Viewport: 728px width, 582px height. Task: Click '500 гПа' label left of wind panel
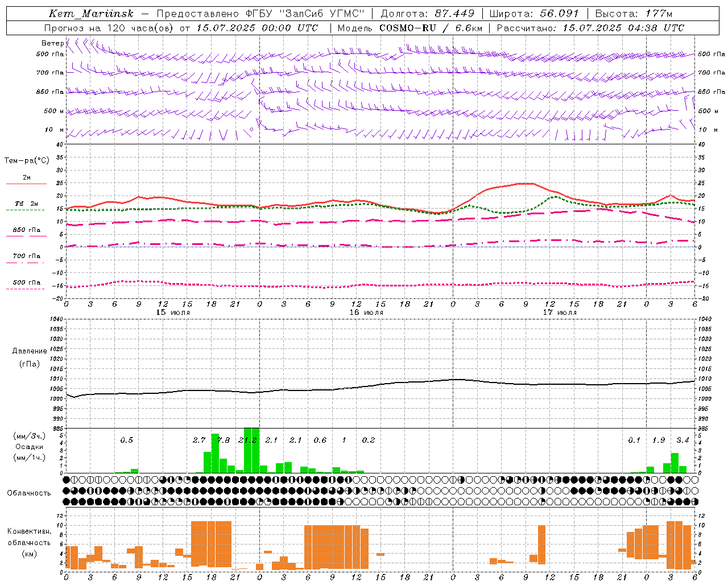(50, 54)
